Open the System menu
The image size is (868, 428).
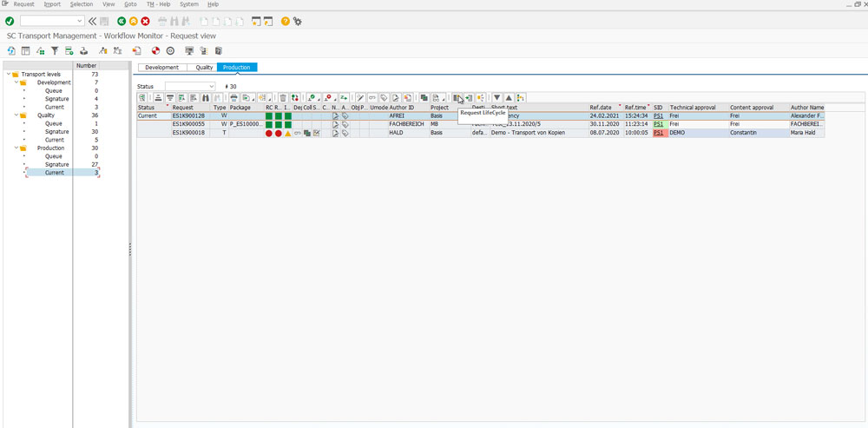(x=188, y=3)
